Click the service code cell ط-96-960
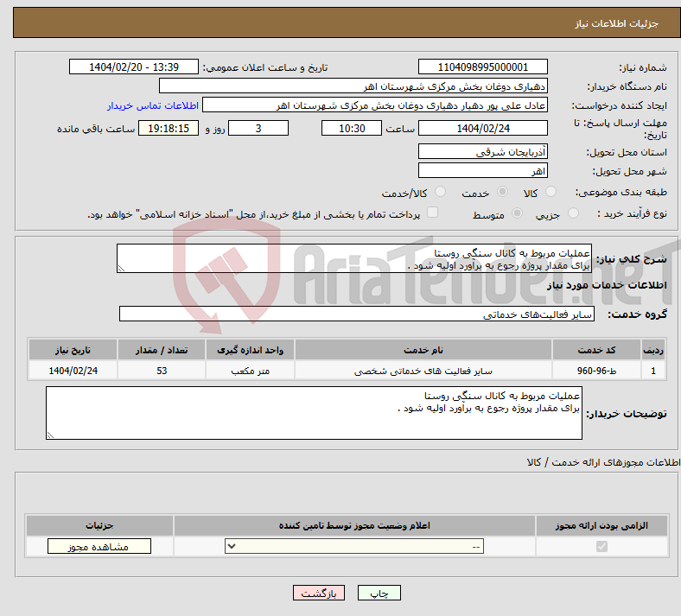Screen dimensions: 681x616 [x=597, y=371]
